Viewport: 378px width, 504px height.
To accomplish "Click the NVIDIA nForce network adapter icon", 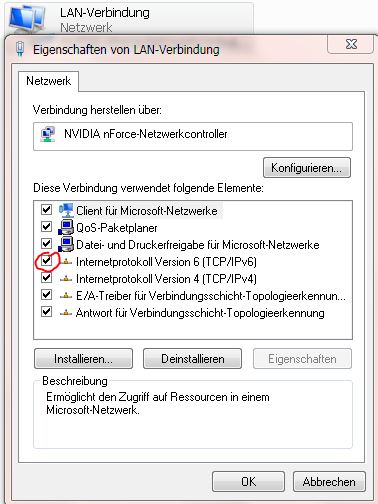I will 48,134.
